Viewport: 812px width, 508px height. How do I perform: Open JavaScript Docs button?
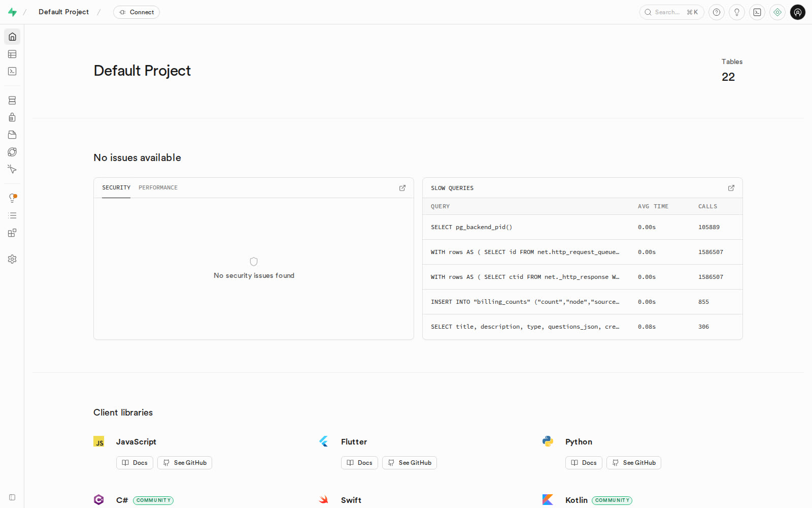pyautogui.click(x=134, y=463)
